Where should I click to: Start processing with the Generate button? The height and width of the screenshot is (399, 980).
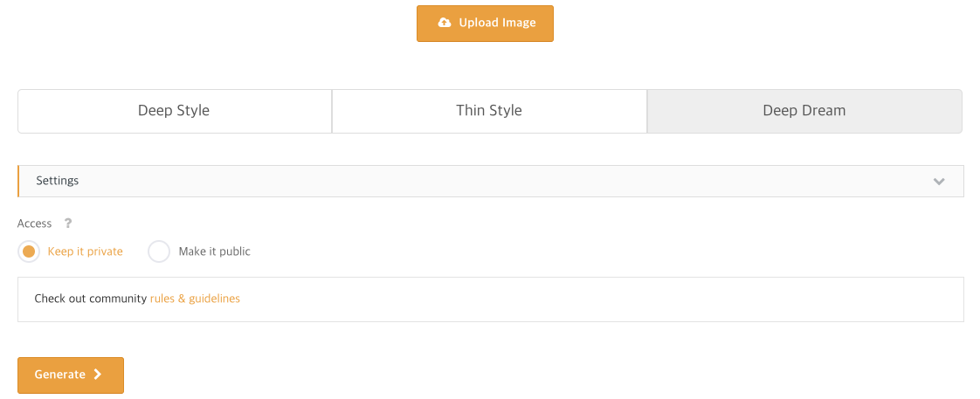tap(71, 375)
